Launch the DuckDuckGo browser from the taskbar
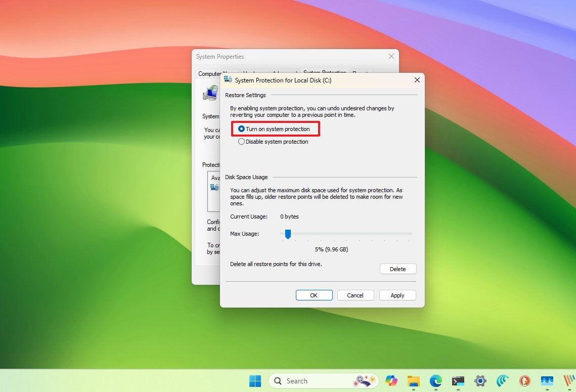Image resolution: width=576 pixels, height=392 pixels. pyautogui.click(x=524, y=381)
